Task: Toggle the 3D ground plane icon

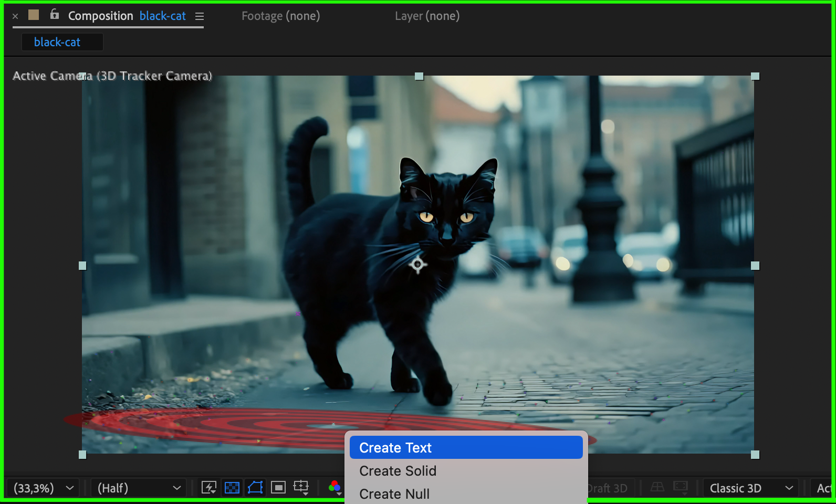Action: point(657,487)
